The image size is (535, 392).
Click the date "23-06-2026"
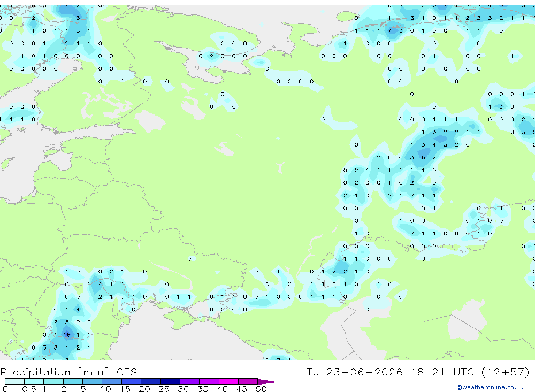[364, 372]
